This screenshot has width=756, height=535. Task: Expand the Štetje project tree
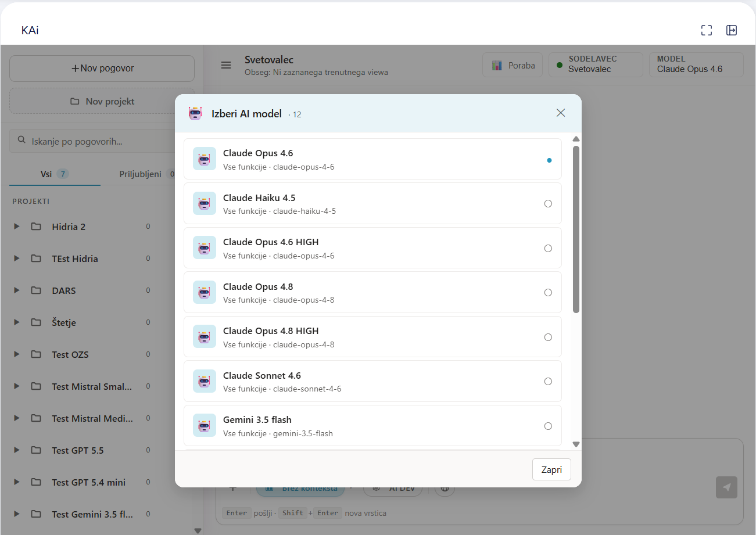point(17,322)
